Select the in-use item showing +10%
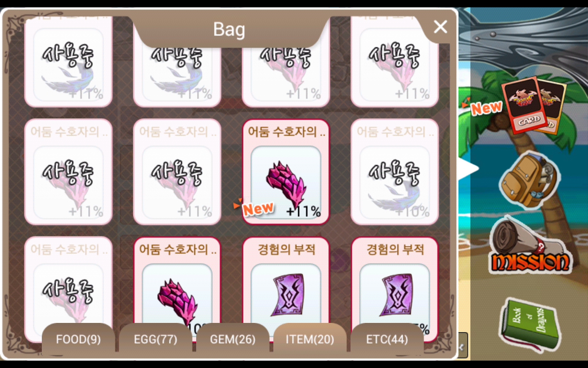Image resolution: width=588 pixels, height=368 pixels. coord(395,172)
